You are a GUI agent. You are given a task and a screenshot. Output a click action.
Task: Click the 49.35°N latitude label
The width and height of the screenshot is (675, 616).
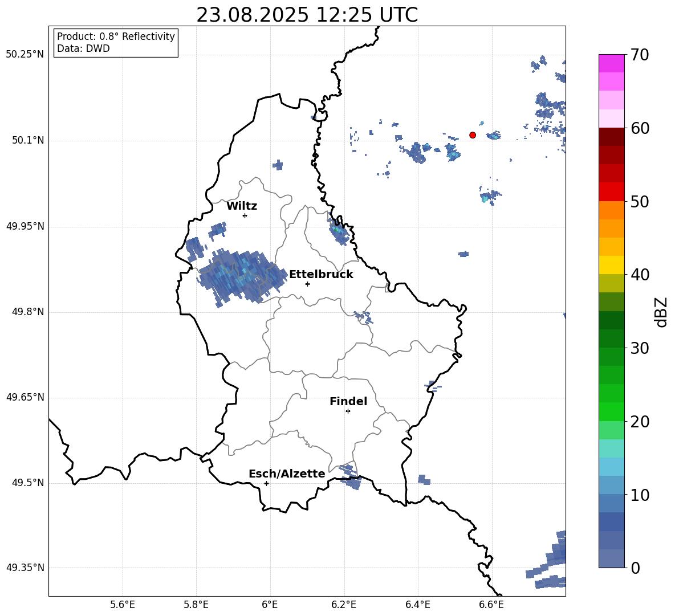(25, 568)
